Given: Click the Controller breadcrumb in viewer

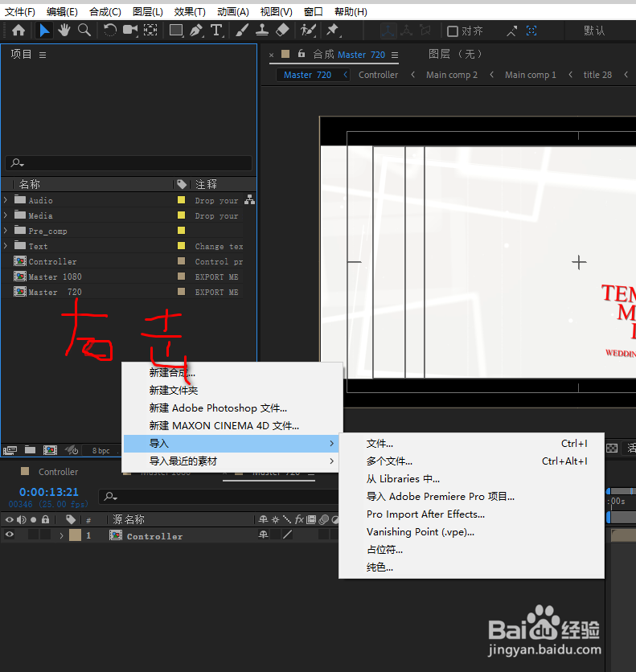Looking at the screenshot, I should click(378, 75).
